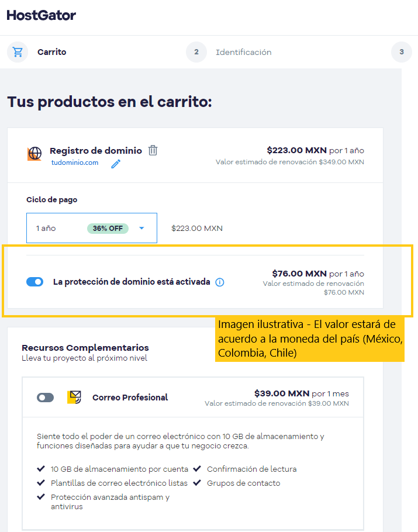Click 'La protección de dominio está activada' label

132,282
